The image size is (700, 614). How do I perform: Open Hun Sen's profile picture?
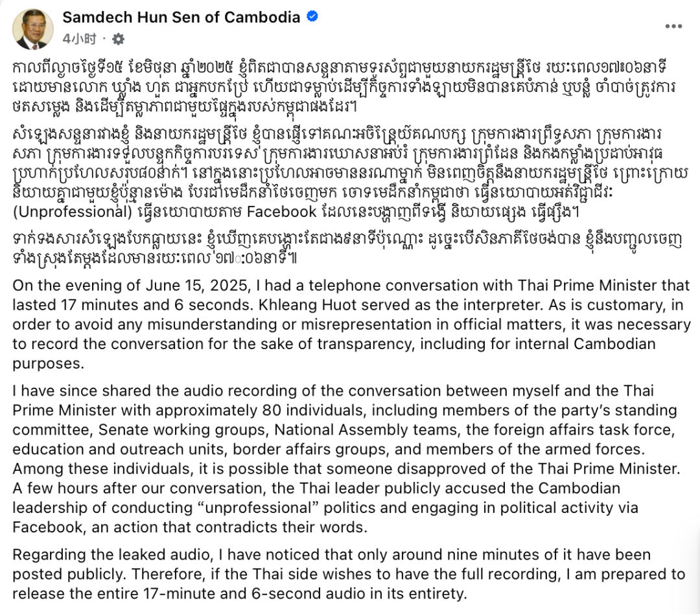[32, 29]
